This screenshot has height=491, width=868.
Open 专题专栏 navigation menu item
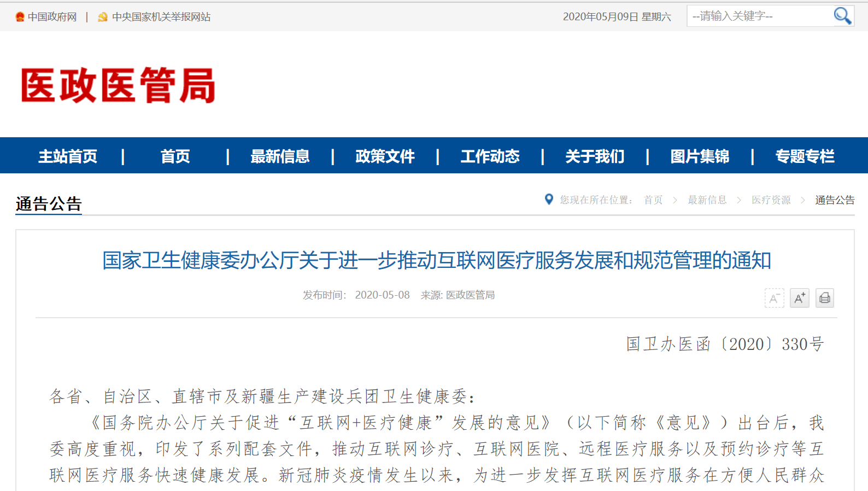tap(805, 156)
